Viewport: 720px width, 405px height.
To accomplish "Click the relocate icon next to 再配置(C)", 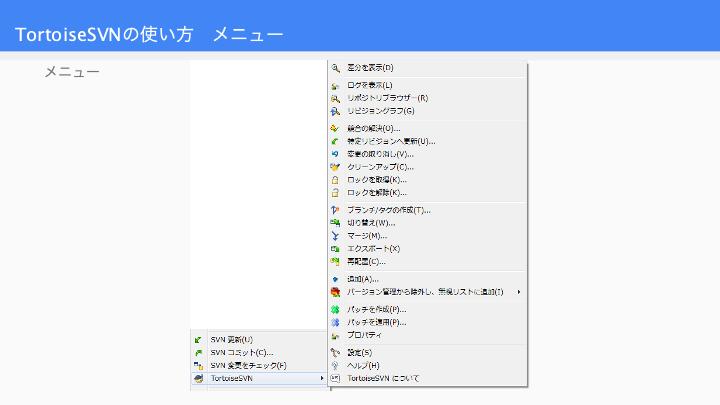I will click(x=335, y=262).
